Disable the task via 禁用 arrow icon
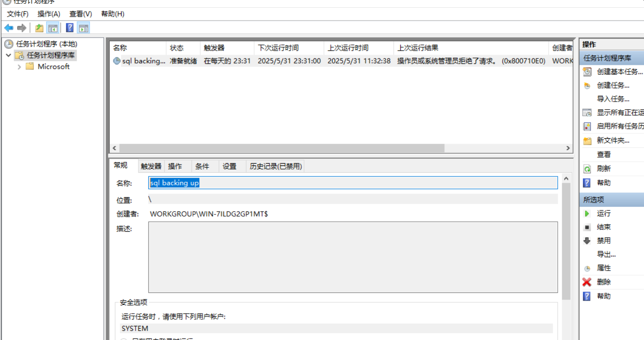The image size is (644, 340). [587, 240]
